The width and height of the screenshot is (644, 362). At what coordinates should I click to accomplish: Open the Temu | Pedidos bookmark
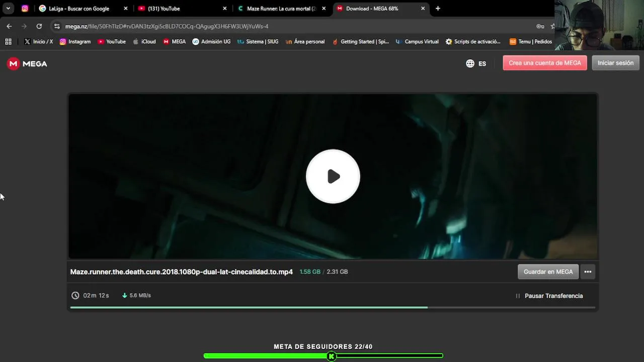coord(530,42)
